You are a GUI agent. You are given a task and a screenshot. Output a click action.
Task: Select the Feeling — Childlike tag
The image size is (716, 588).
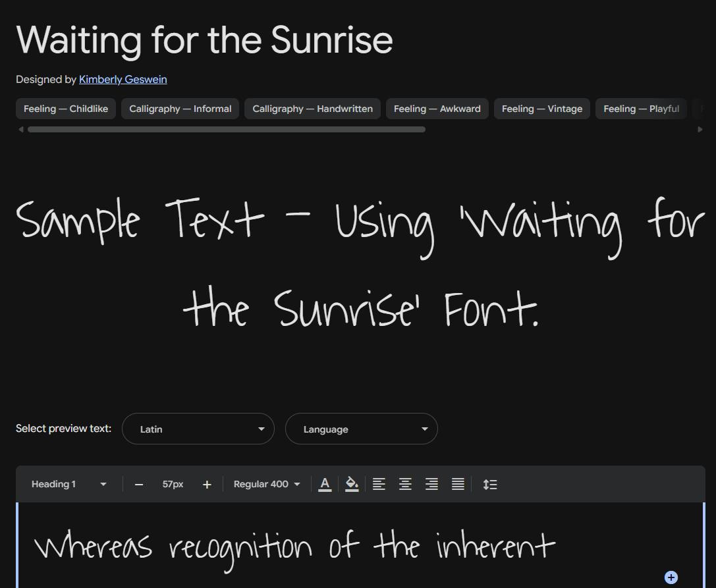coord(66,109)
